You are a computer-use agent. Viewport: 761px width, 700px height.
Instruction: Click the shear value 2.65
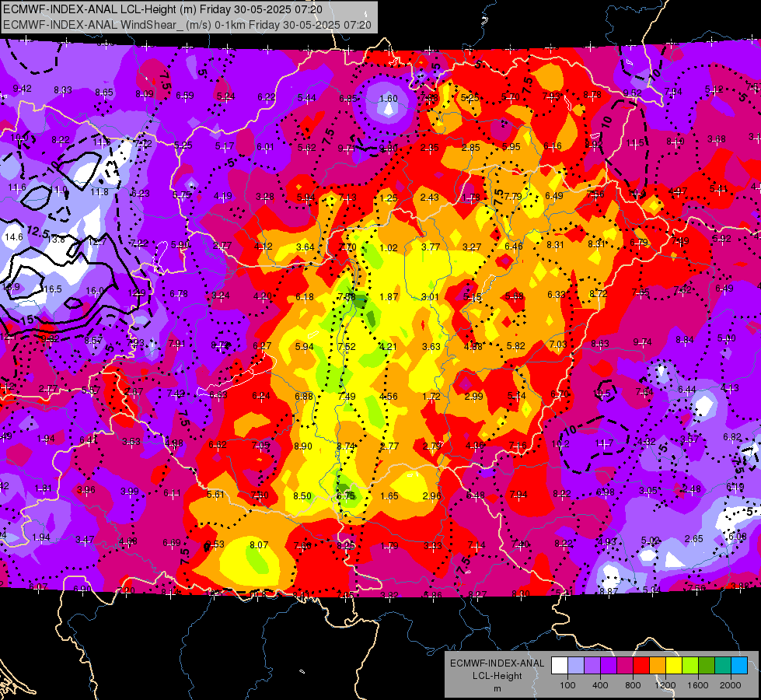[x=694, y=539]
